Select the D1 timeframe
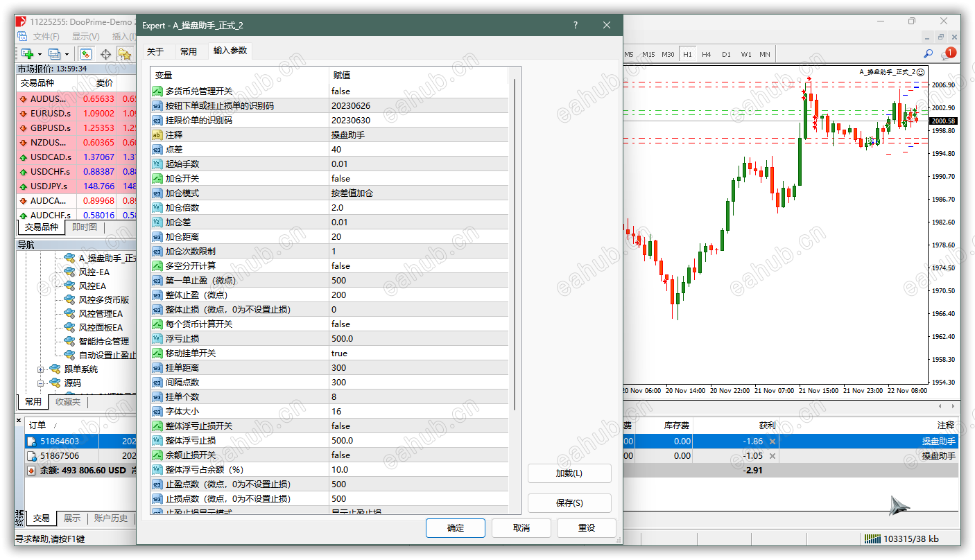Viewport: 975px width, 560px height. point(726,54)
